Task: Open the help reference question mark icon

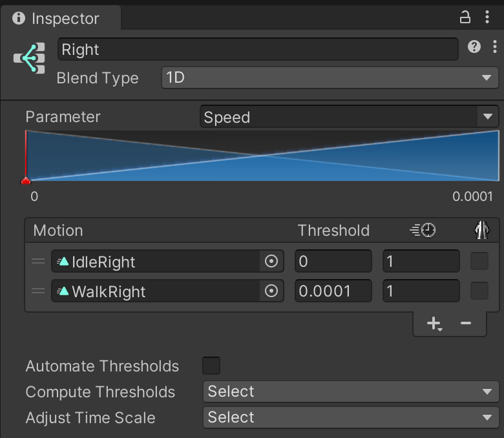Action: 474,47
